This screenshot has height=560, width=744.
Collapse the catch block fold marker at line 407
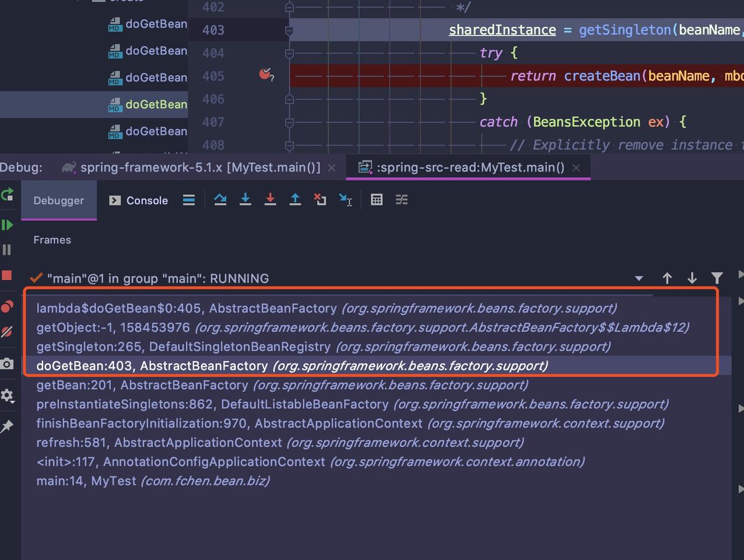[289, 123]
